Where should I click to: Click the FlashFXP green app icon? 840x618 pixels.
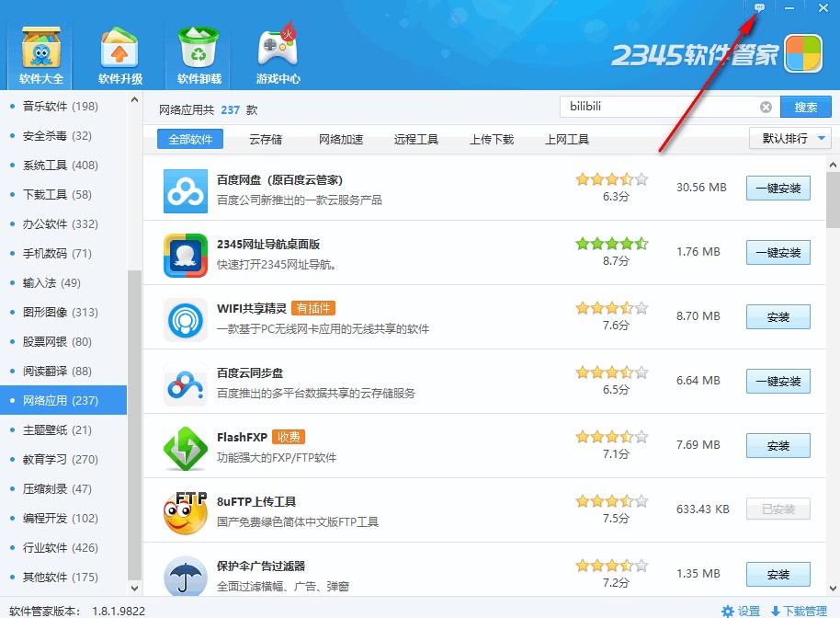[x=186, y=449]
